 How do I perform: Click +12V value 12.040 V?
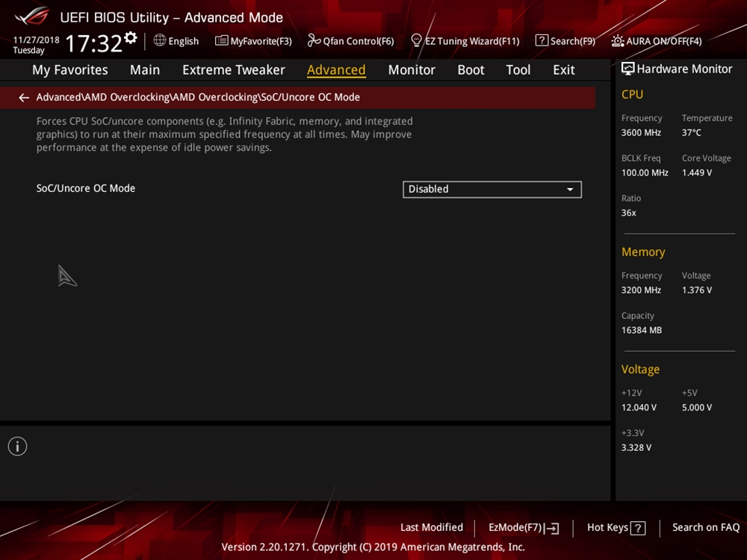click(x=639, y=408)
